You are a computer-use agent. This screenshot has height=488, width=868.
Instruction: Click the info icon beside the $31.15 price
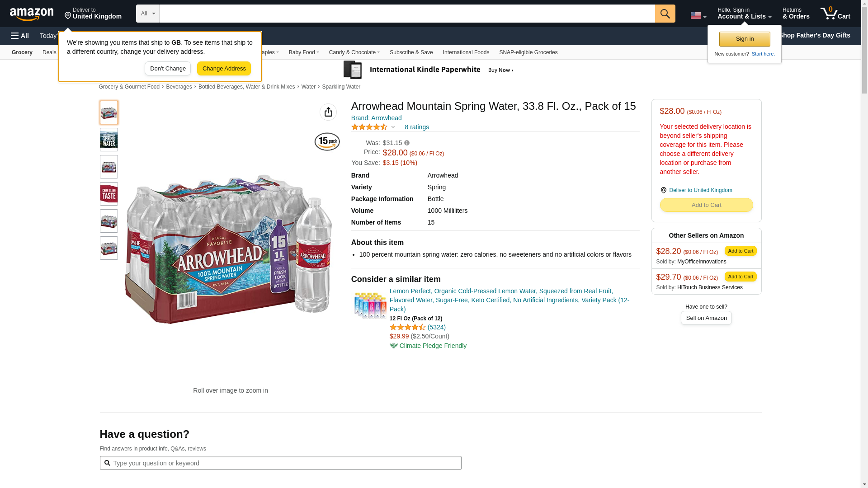pyautogui.click(x=407, y=143)
